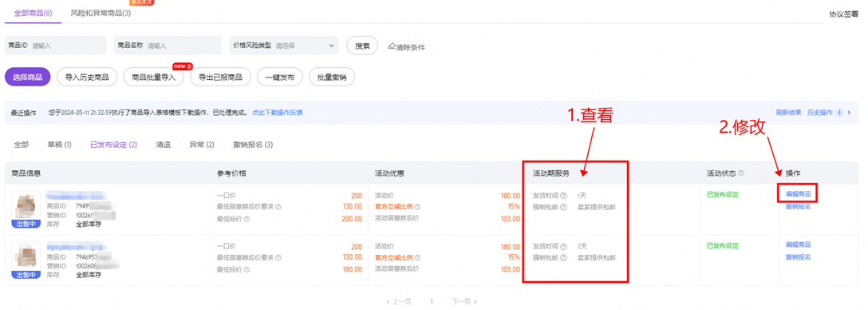Select the 已发布设定 (2) filter
The height and width of the screenshot is (310, 868).
pyautogui.click(x=113, y=145)
